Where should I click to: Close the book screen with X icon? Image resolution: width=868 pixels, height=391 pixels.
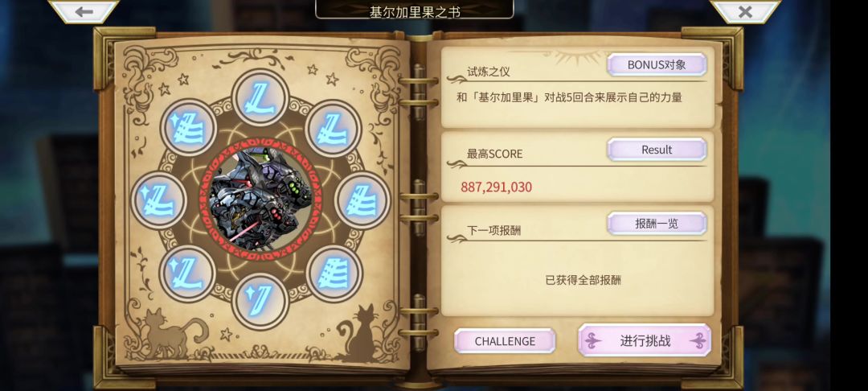click(745, 11)
